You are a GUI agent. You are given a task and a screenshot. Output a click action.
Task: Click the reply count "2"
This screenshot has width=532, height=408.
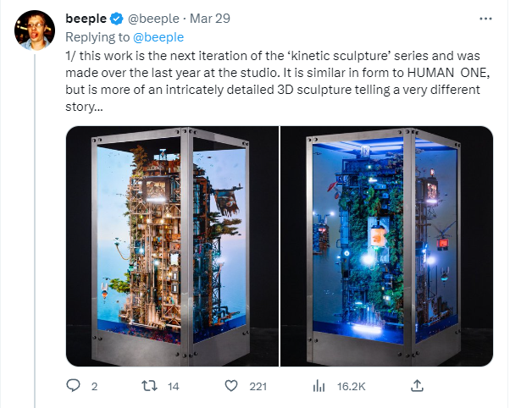pos(94,387)
